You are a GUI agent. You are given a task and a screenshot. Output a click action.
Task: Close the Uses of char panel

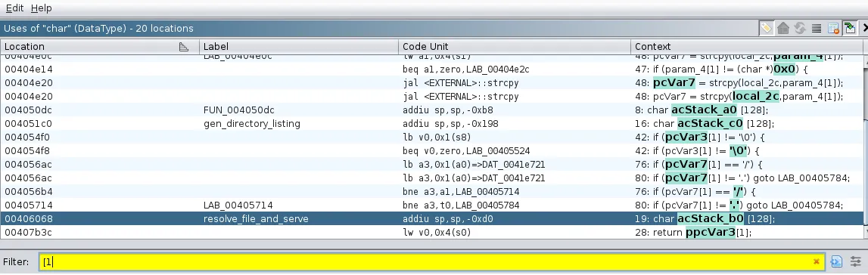[865, 28]
